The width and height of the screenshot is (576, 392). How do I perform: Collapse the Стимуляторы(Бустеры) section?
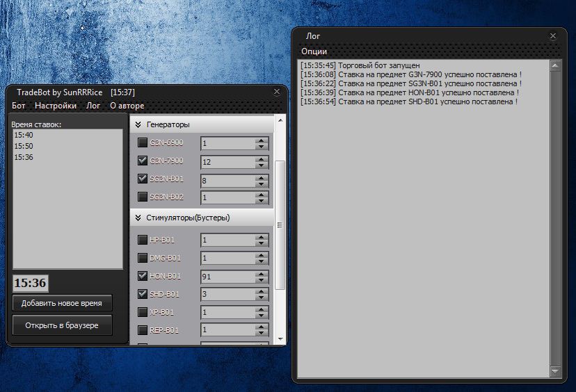click(138, 218)
